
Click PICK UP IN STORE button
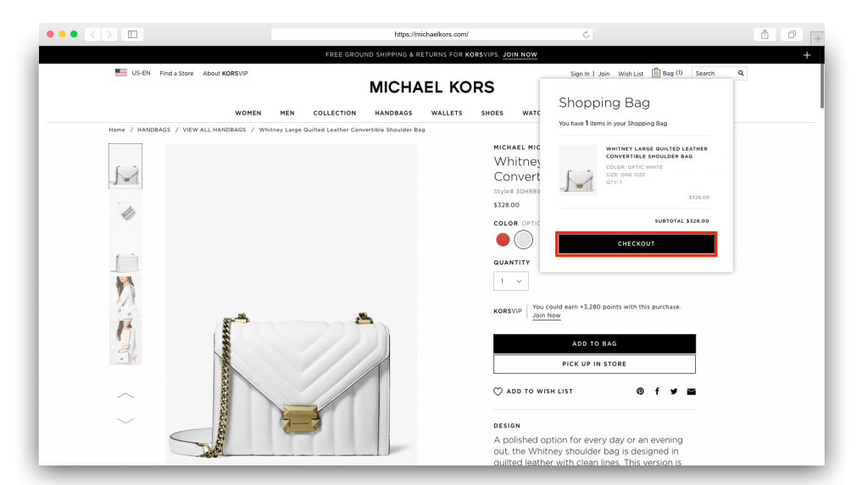click(594, 364)
